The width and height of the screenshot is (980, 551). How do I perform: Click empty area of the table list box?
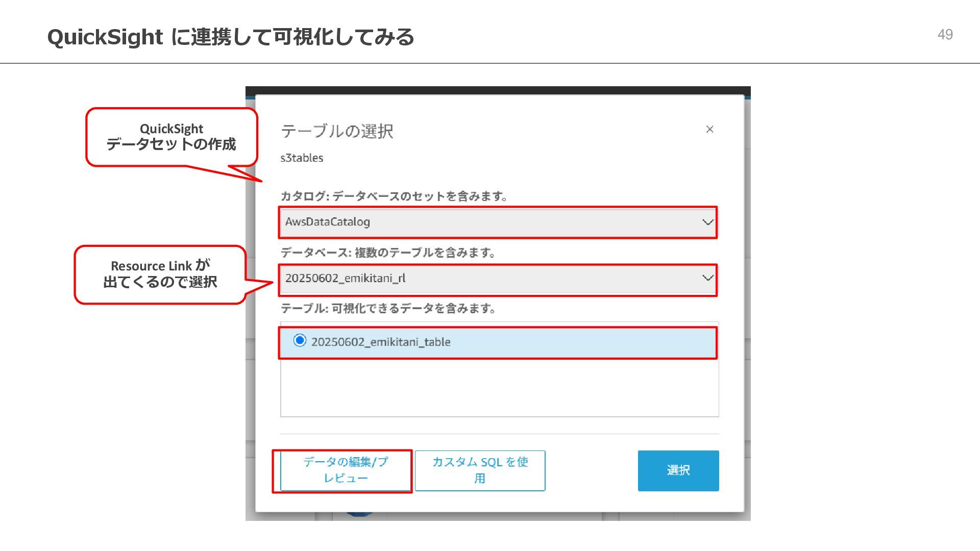[499, 389]
